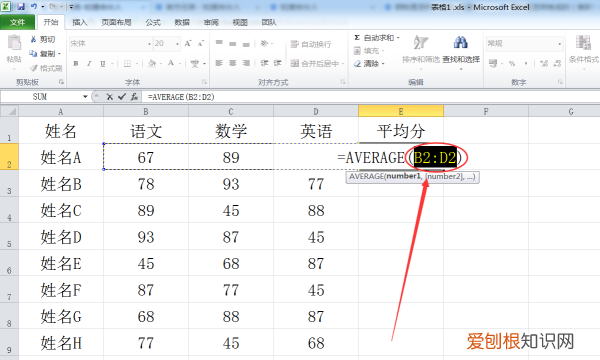600x360 pixels.
Task: Click the Decrease Decimal icon
Action: tap(557, 63)
